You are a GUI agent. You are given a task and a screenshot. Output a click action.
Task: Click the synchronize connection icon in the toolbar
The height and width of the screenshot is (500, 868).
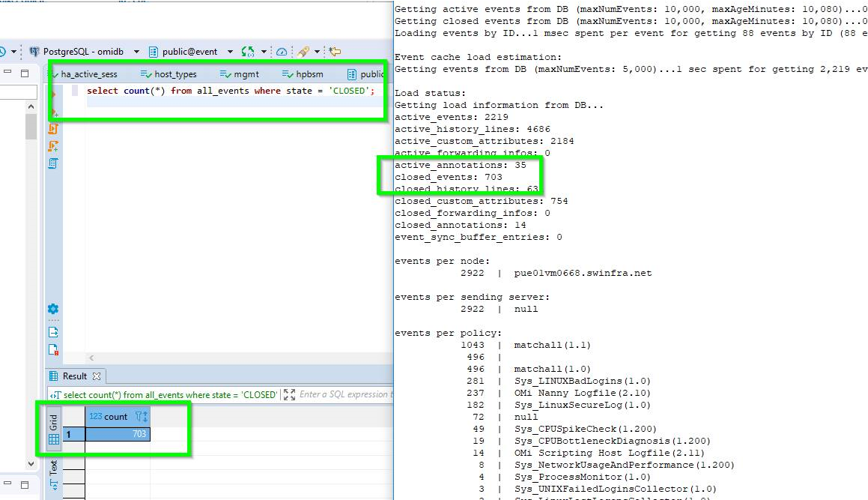pyautogui.click(x=247, y=49)
